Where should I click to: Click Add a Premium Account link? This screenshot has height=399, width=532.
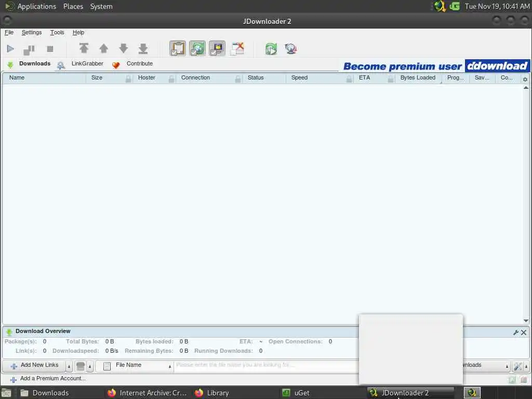[x=48, y=379]
